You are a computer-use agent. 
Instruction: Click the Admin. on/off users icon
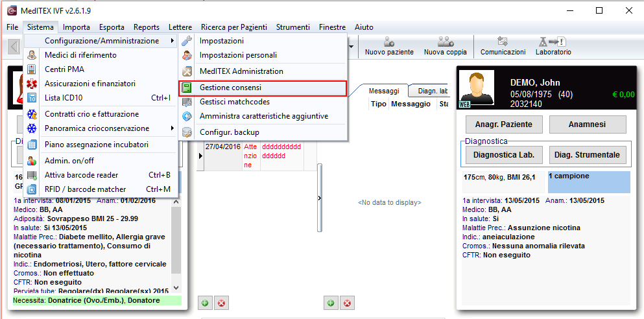(32, 161)
